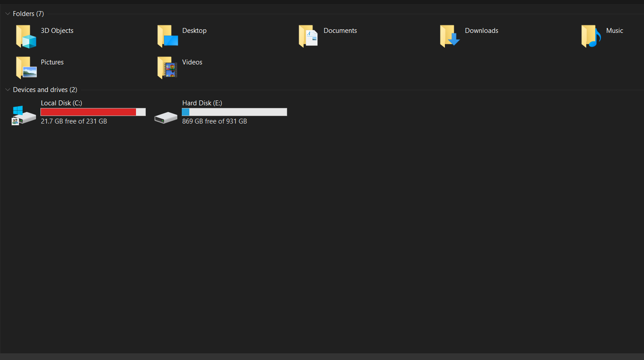Select the Videos folder icon
The image size is (644, 360).
(x=168, y=68)
